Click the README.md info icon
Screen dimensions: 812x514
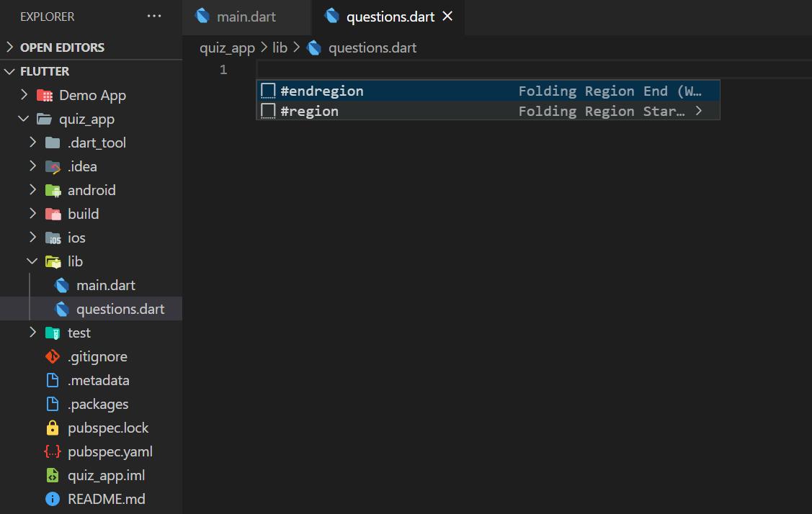(53, 500)
